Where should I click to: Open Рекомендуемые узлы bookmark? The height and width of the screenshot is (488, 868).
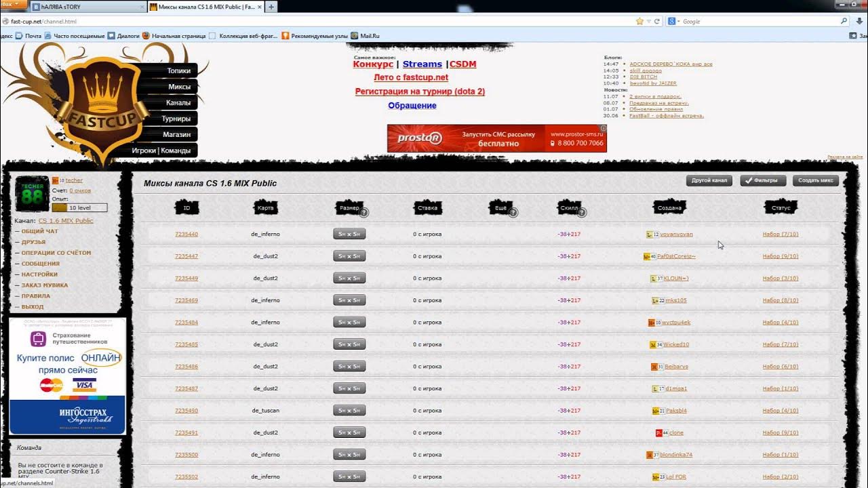[x=315, y=35]
